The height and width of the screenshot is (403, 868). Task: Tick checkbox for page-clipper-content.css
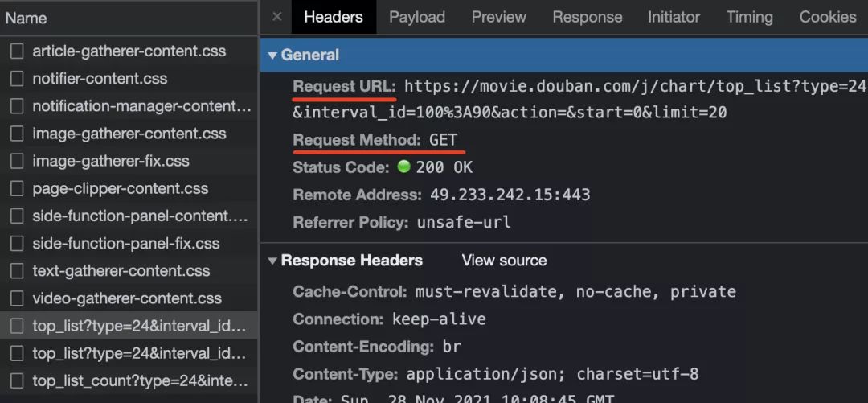17,188
